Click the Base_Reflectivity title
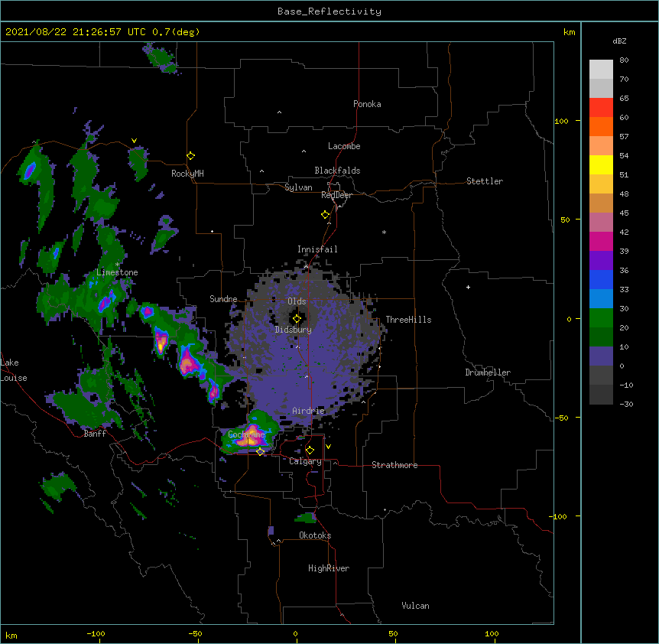The width and height of the screenshot is (659, 644). pyautogui.click(x=329, y=11)
